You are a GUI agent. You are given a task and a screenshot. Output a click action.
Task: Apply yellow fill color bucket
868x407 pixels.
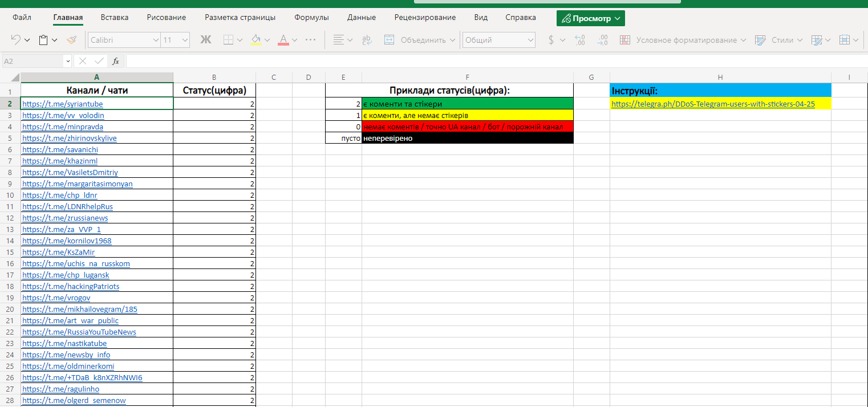(x=256, y=40)
